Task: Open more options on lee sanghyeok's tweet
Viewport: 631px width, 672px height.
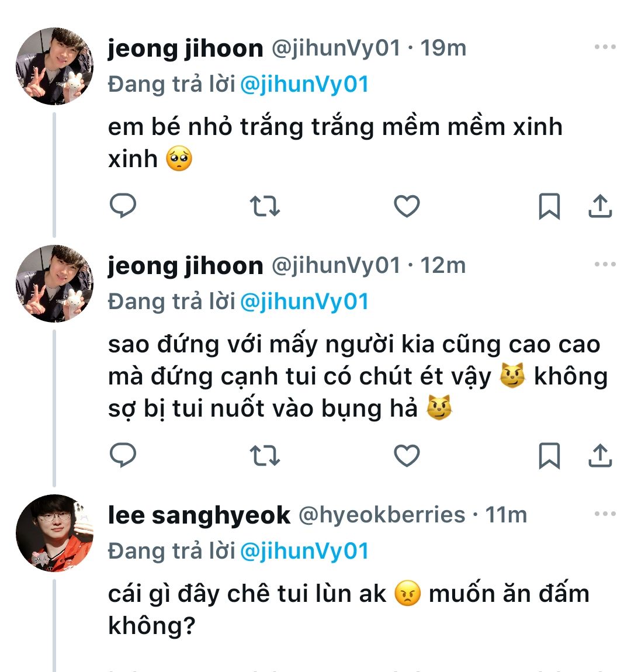Action: 605,514
